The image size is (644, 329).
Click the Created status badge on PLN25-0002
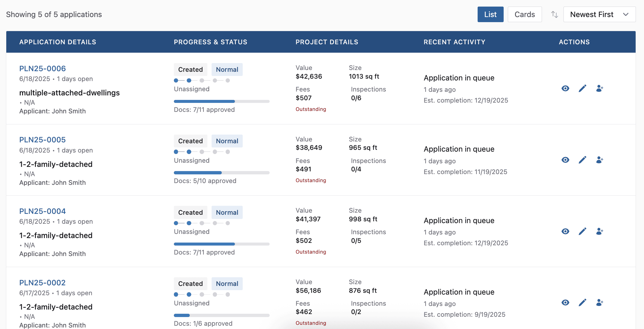tap(190, 283)
